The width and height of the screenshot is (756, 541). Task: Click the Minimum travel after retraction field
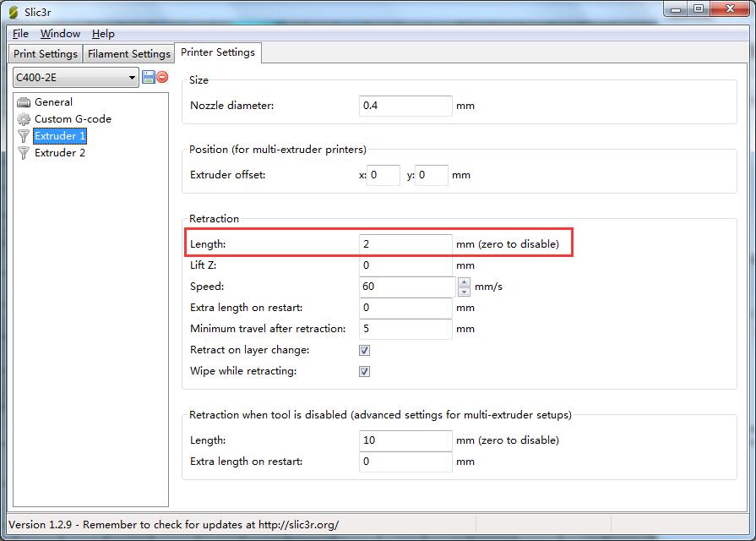tap(405, 329)
